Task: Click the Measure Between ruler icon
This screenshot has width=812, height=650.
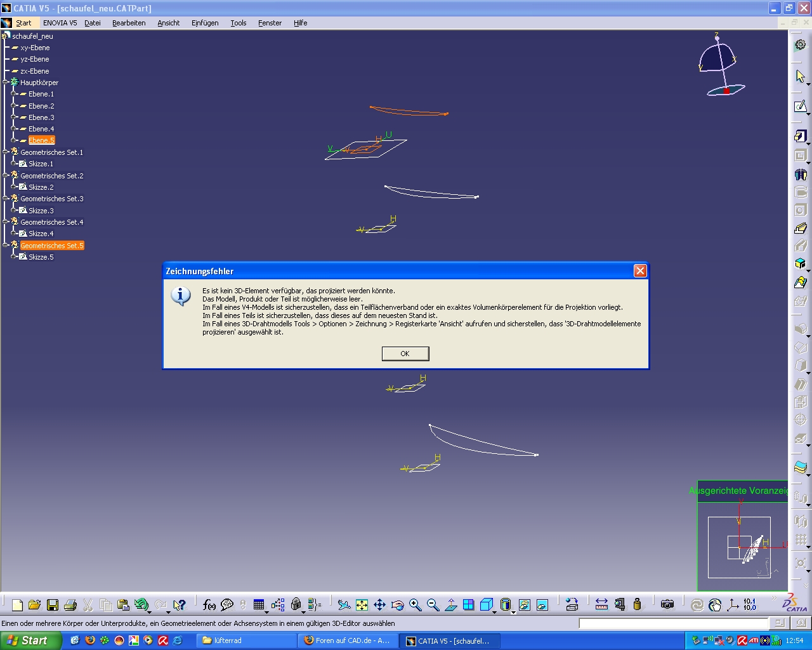Action: coord(601,605)
